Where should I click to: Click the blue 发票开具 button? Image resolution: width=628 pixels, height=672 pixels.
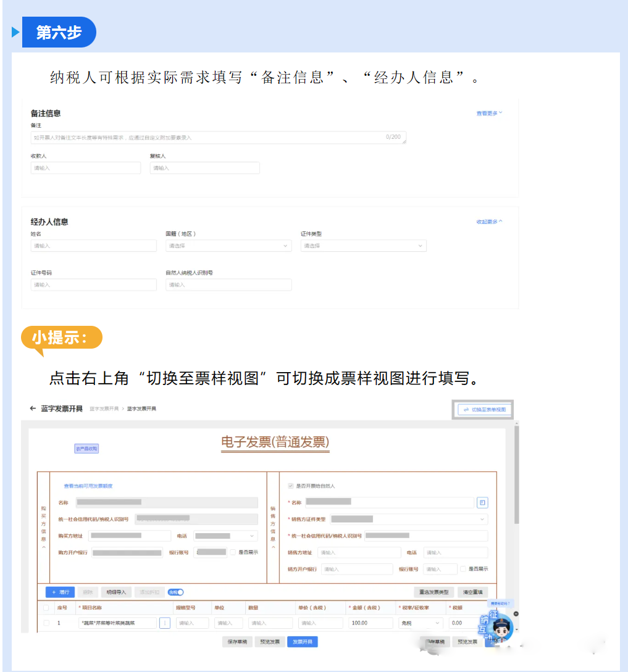pos(303,642)
